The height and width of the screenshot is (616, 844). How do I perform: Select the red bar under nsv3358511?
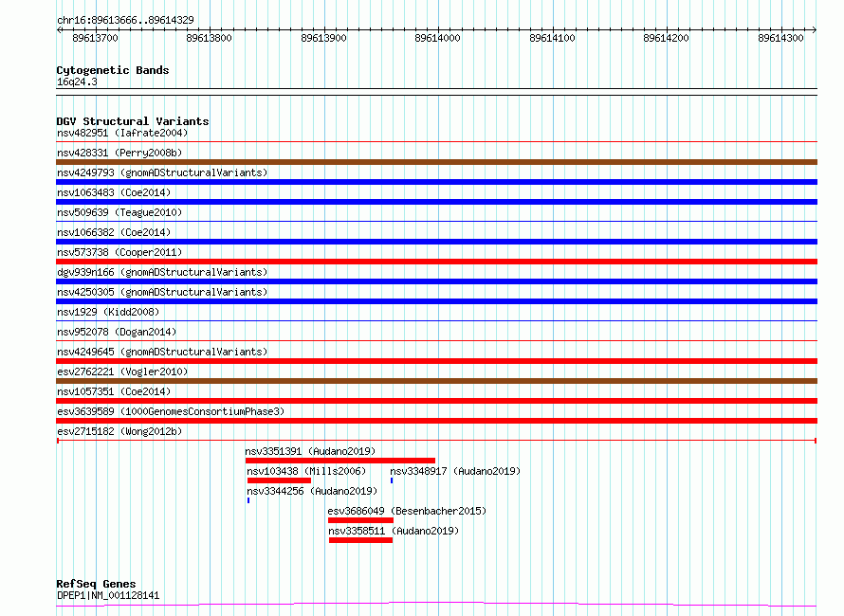click(360, 540)
